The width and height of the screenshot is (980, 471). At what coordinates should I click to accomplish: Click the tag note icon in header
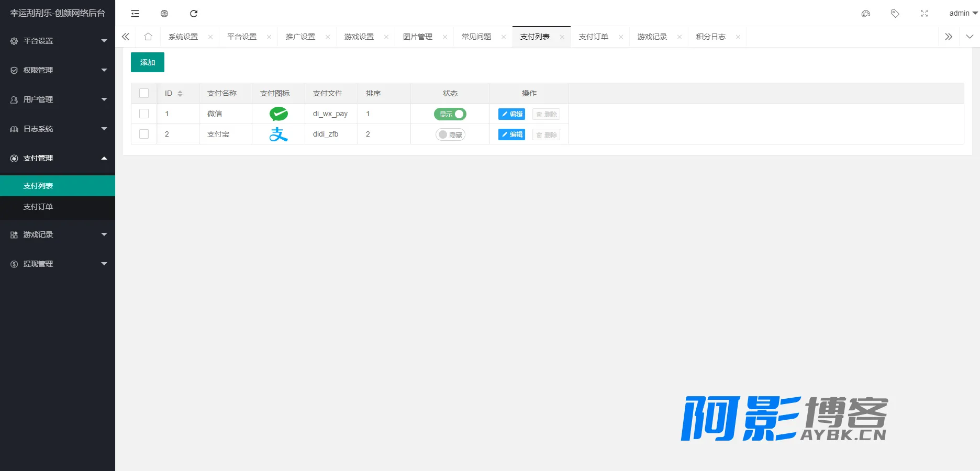point(895,14)
